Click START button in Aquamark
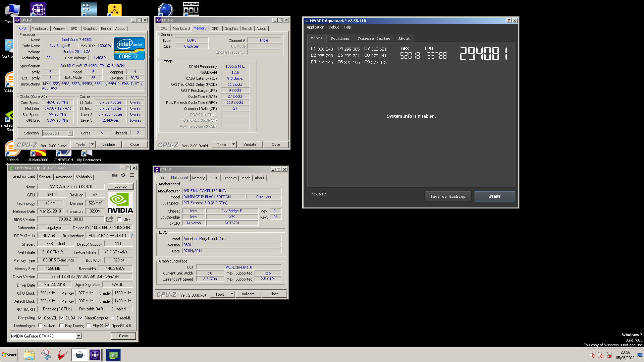Viewport: 644px width, 362px height. 495,197
